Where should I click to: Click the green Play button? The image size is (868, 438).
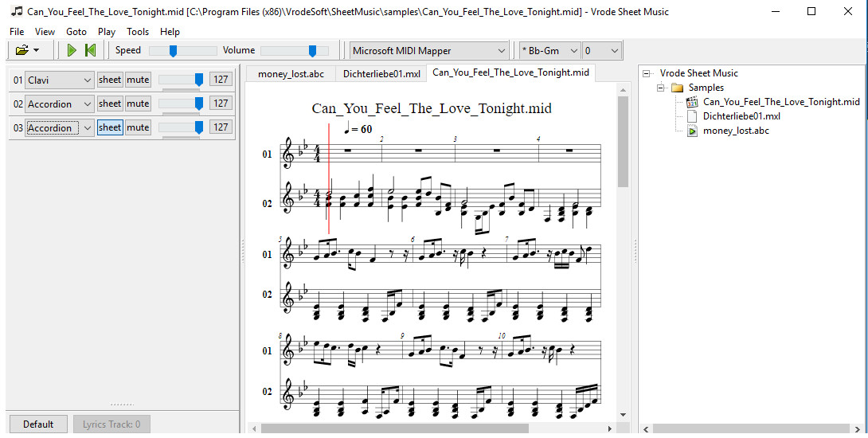72,50
